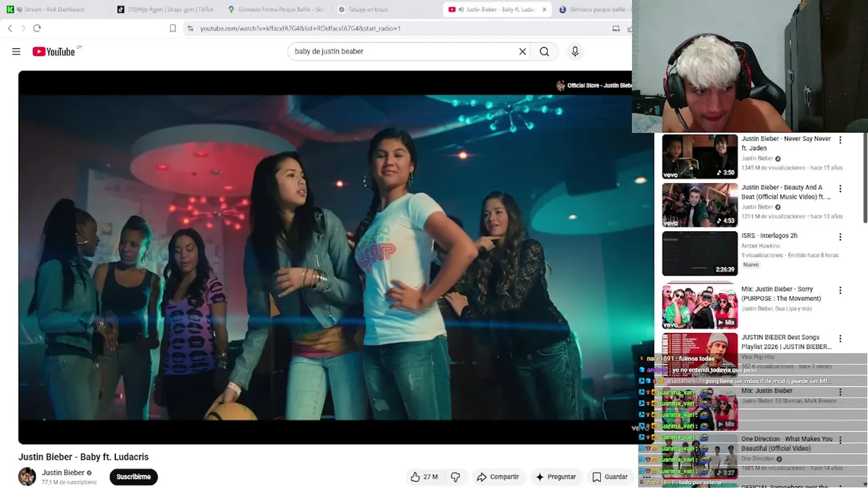Click the address bar URL field
The height and width of the screenshot is (488, 868).
pyautogui.click(x=400, y=28)
